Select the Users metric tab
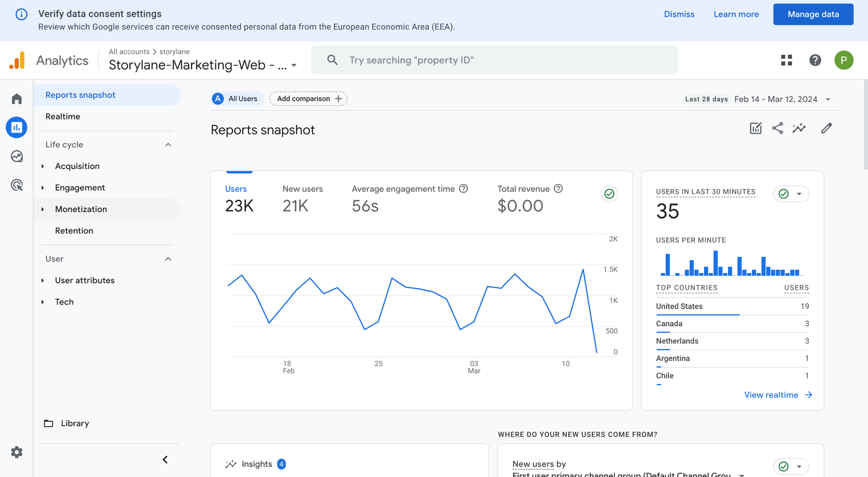Viewport: 868px width, 477px height. [x=239, y=200]
